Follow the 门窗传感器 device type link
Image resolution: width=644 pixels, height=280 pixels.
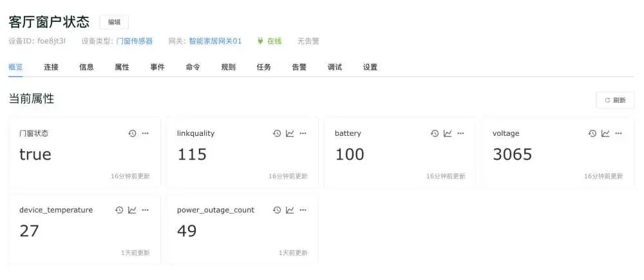135,41
